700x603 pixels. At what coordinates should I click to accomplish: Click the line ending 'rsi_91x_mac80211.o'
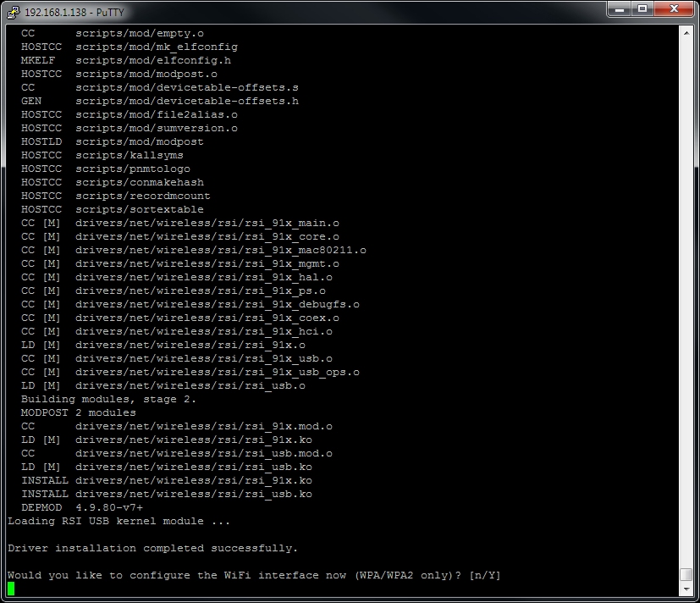[194, 250]
